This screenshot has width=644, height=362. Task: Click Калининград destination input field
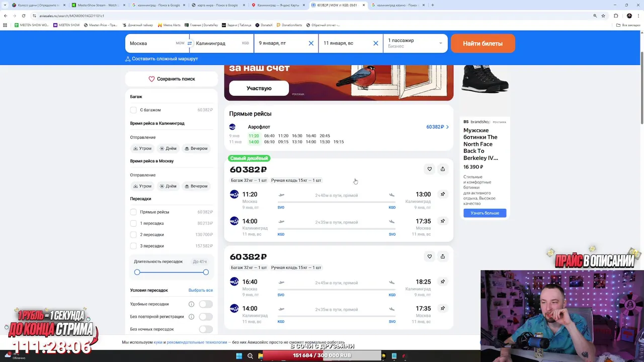coord(222,44)
